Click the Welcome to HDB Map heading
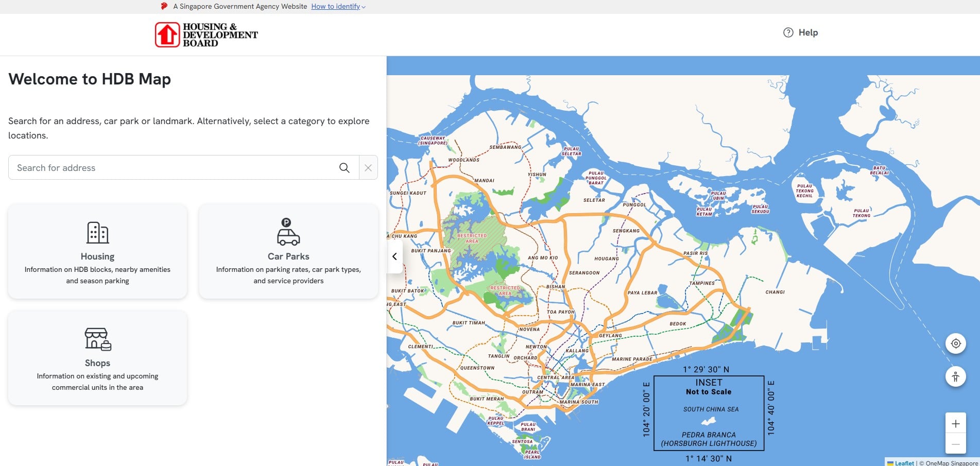Image resolution: width=980 pixels, height=466 pixels. [x=90, y=79]
